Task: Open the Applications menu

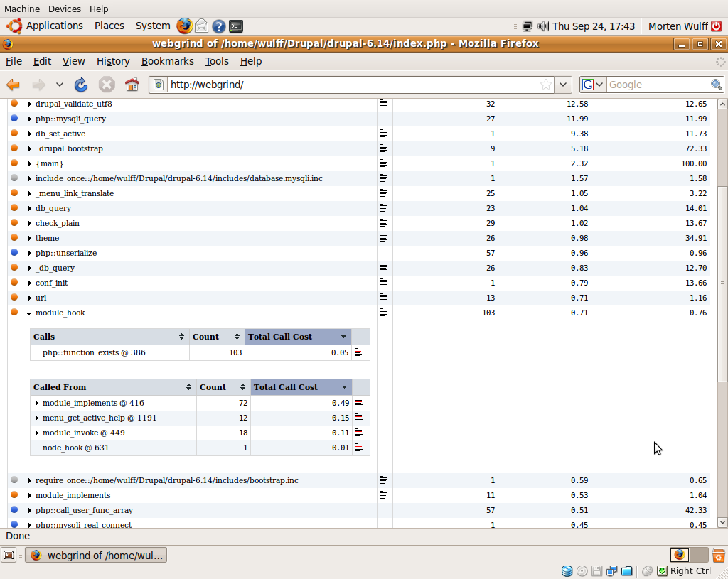Action: 54,26
